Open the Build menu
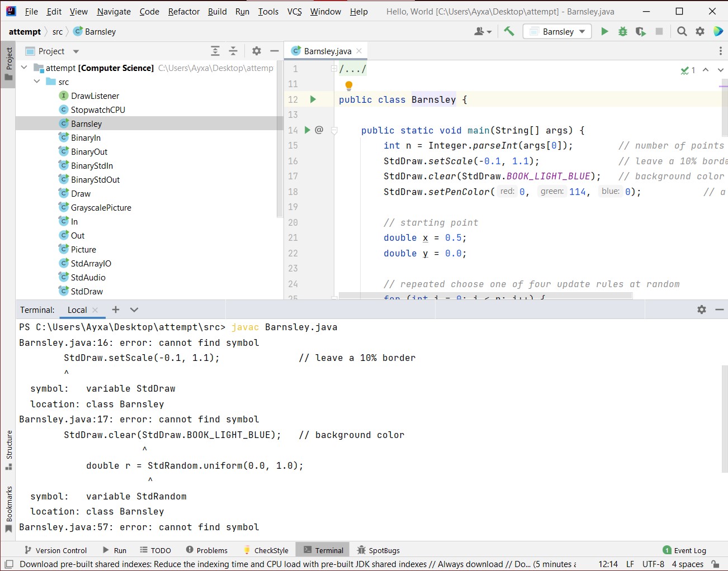728x571 pixels. [x=217, y=11]
